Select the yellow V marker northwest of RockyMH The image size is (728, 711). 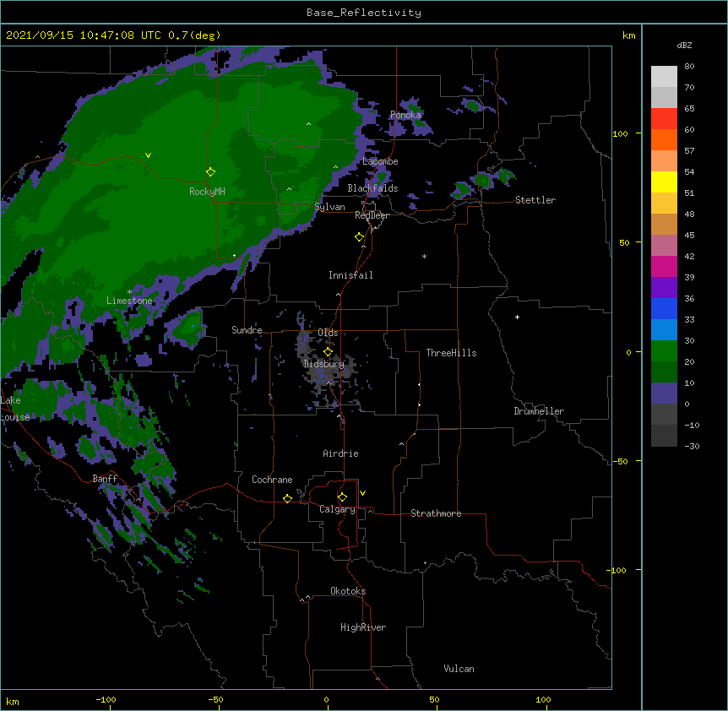coord(148,155)
